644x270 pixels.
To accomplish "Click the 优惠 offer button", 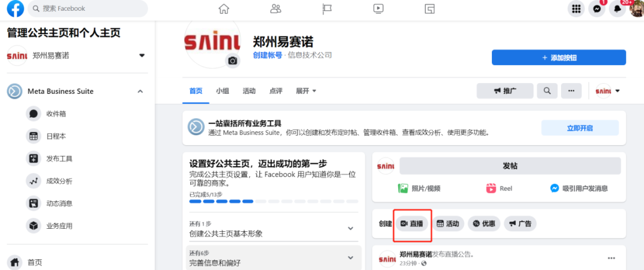I will click(x=484, y=224).
